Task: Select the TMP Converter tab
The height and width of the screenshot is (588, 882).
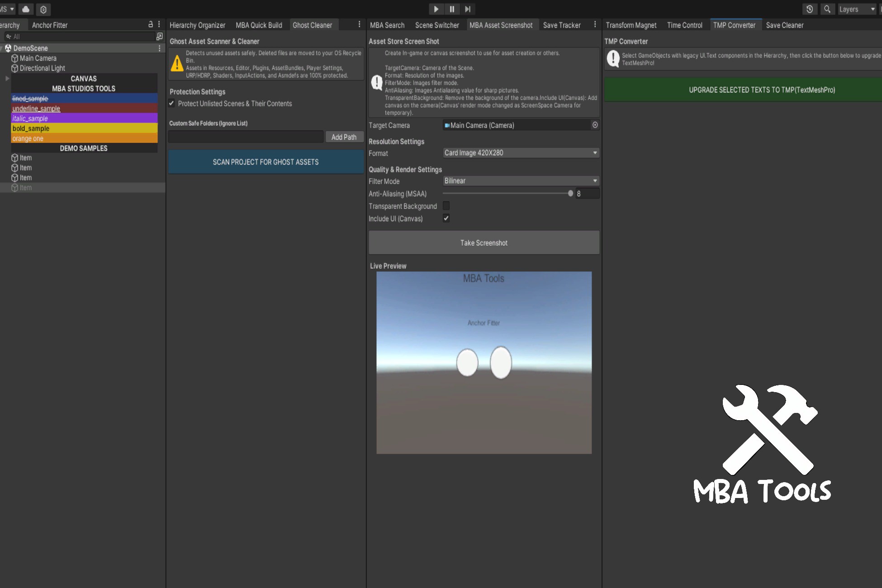Action: pyautogui.click(x=735, y=25)
